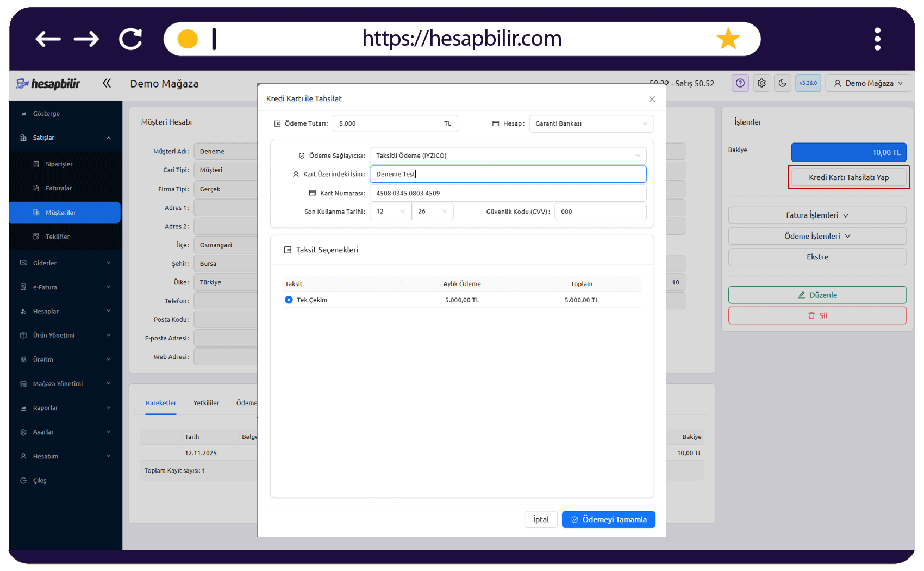Open the expiry month dropdown showing 12
Viewport: 924px width, 571px height.
click(390, 212)
